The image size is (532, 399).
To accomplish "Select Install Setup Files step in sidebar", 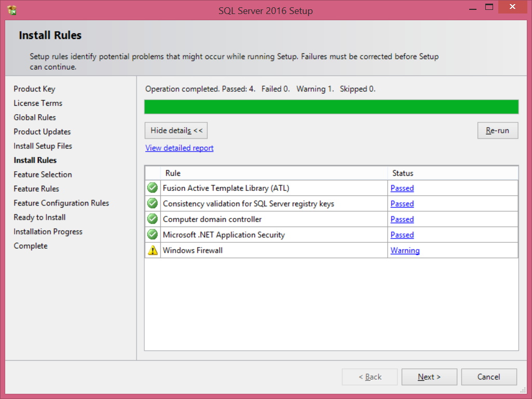I will point(43,146).
